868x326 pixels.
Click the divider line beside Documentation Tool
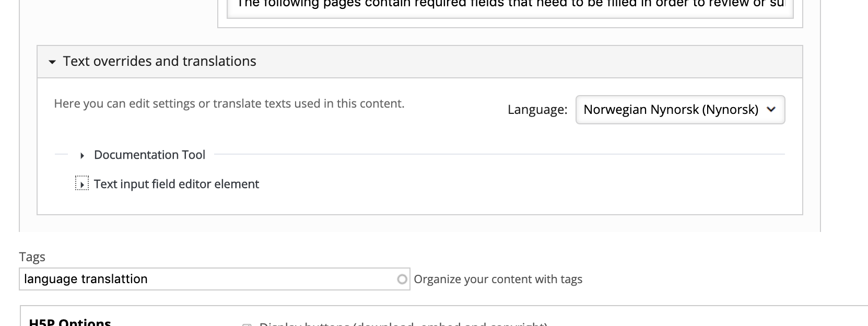point(499,155)
